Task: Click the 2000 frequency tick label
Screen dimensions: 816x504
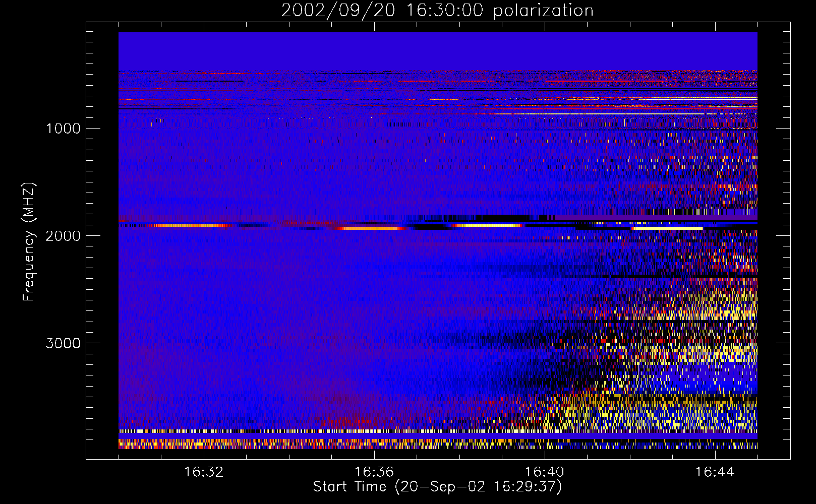Action: coord(63,236)
